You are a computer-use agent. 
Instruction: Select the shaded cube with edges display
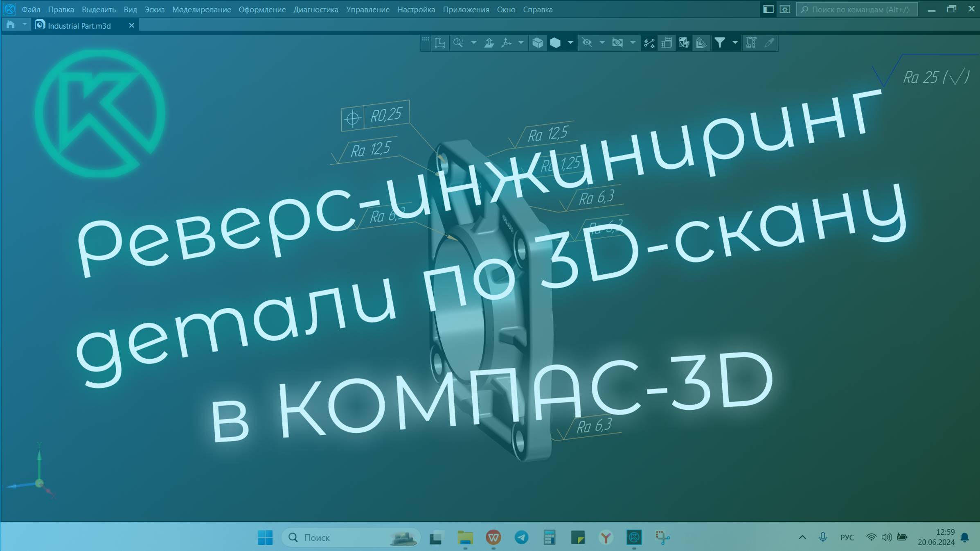click(538, 43)
